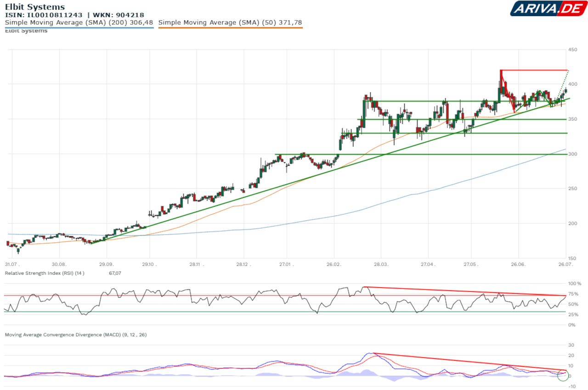Click the ARIVA.DE logo

click(x=548, y=8)
